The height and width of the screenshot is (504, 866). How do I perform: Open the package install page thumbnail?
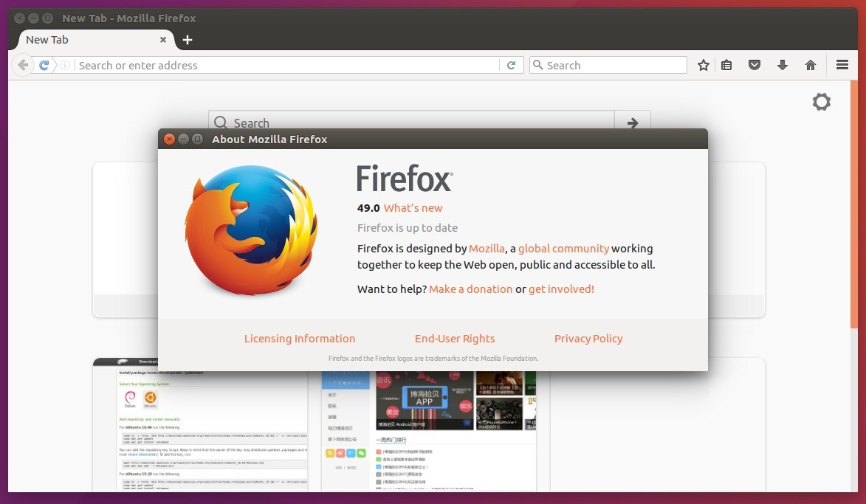201,424
